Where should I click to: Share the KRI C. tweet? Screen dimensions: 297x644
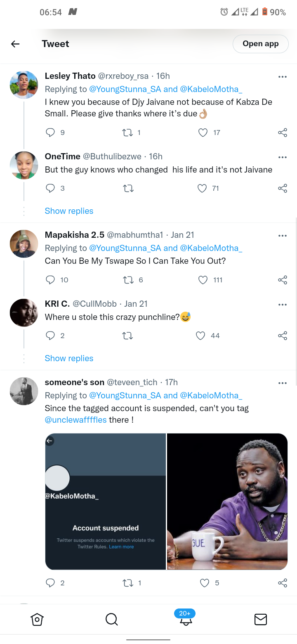pyautogui.click(x=283, y=336)
